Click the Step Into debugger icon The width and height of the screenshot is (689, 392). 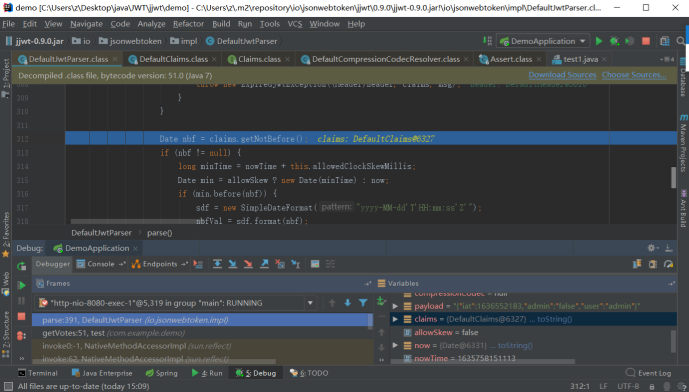click(x=232, y=264)
